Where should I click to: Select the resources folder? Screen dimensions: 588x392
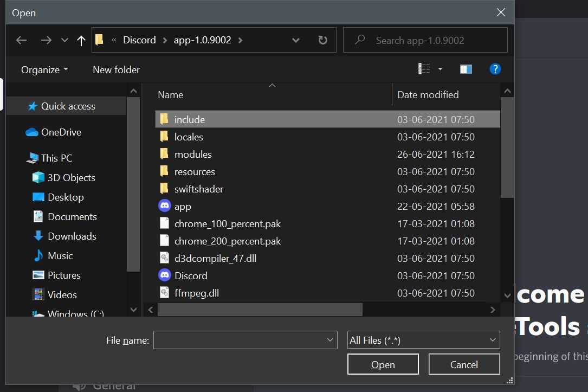[327, 171]
